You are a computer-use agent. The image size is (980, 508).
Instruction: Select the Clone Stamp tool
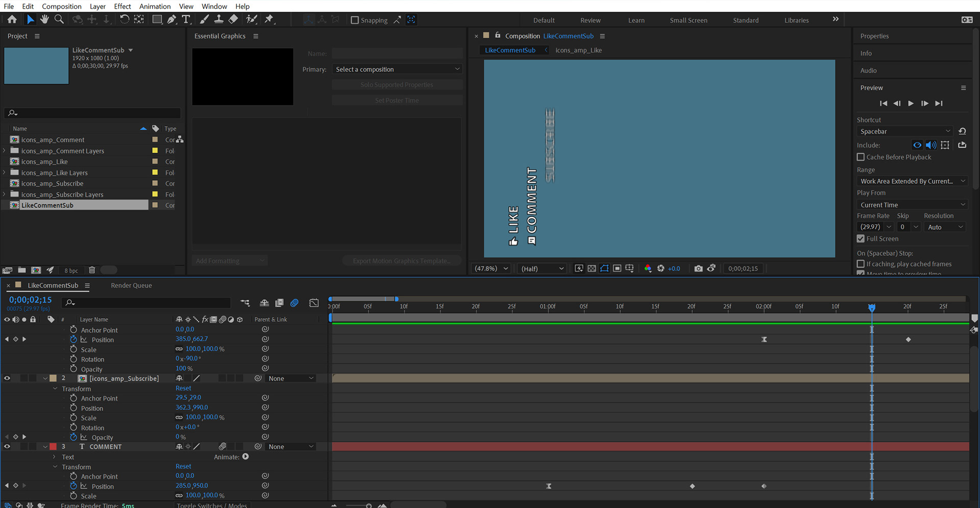pyautogui.click(x=218, y=19)
